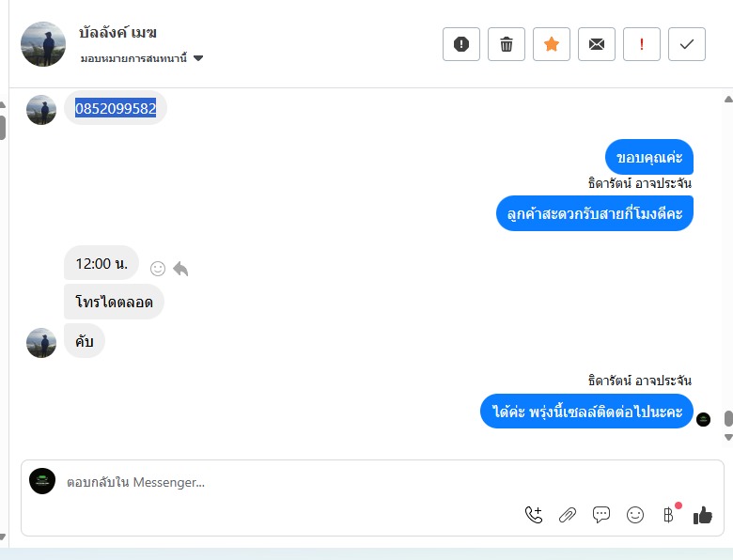Flag the conversation with the red exclamation icon

[x=642, y=44]
